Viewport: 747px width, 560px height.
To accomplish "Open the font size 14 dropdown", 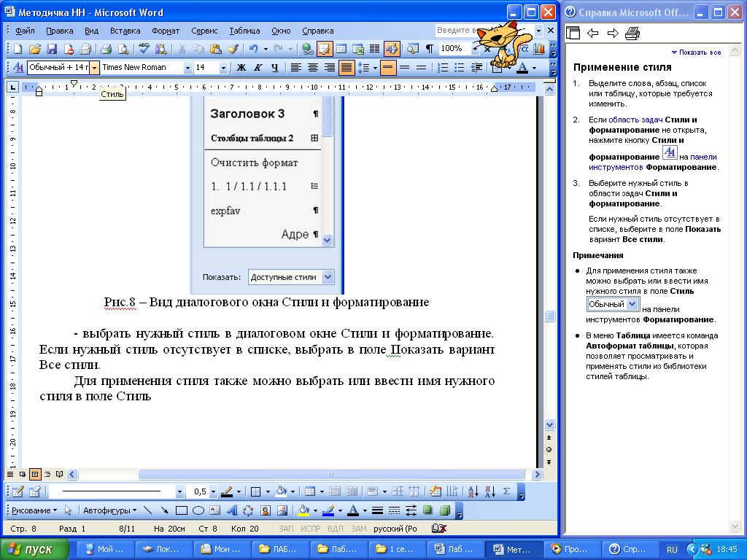I will pyautogui.click(x=223, y=68).
